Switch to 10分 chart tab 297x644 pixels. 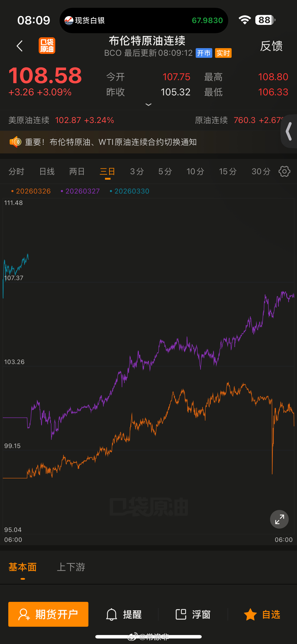[195, 172]
